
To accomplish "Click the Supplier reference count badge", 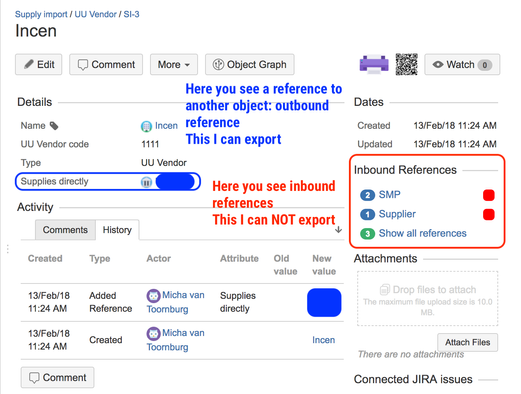I will click(x=367, y=214).
